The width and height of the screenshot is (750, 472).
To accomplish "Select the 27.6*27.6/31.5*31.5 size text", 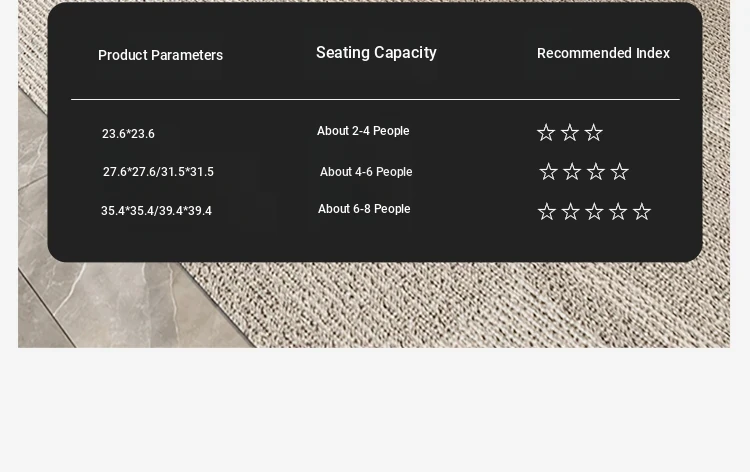I will pyautogui.click(x=158, y=172).
